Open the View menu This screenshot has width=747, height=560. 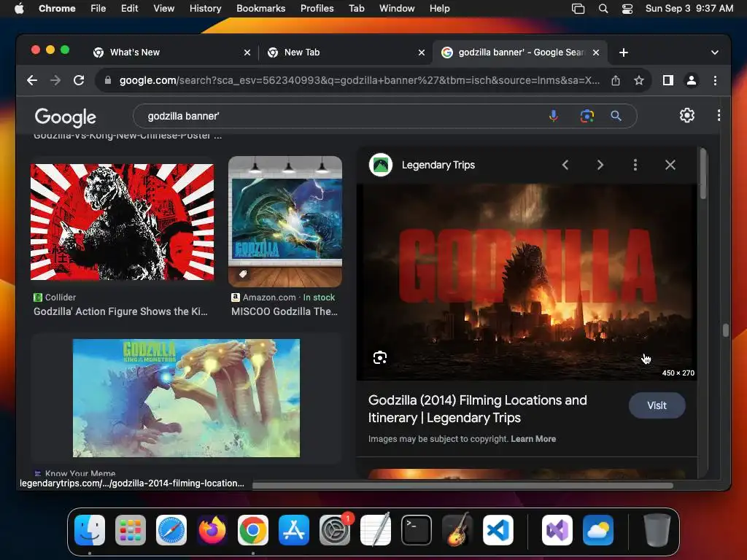pos(163,9)
